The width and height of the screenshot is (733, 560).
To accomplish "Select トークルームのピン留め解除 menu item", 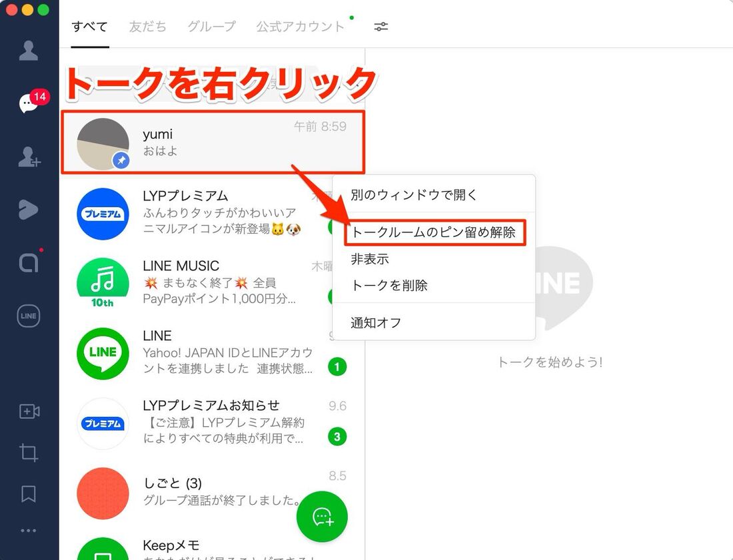I will pyautogui.click(x=434, y=232).
